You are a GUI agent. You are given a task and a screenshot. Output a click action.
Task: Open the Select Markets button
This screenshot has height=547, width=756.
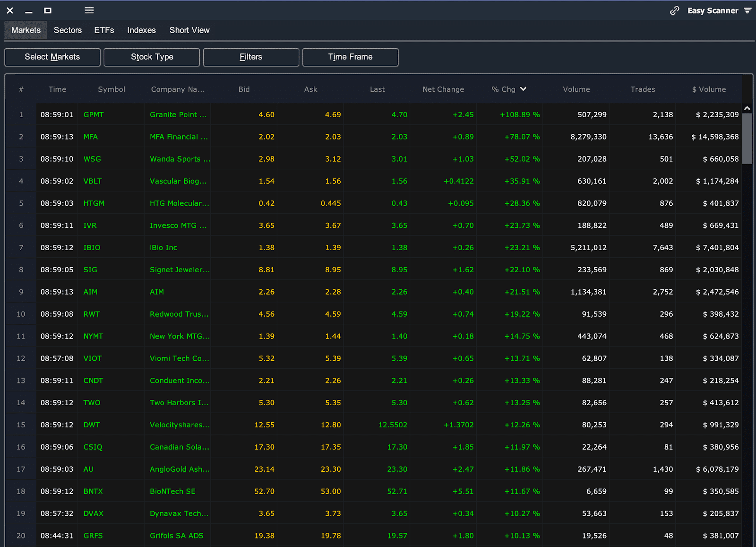52,57
